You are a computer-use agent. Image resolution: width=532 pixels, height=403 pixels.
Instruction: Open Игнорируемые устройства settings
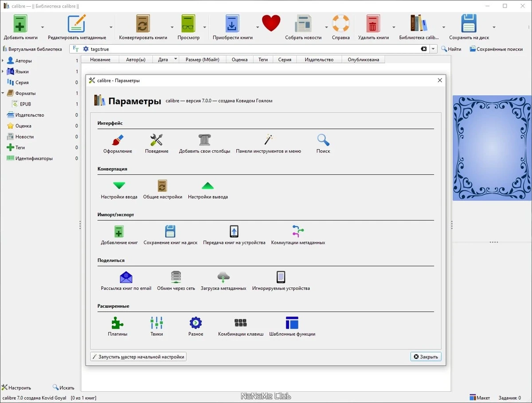[281, 281]
